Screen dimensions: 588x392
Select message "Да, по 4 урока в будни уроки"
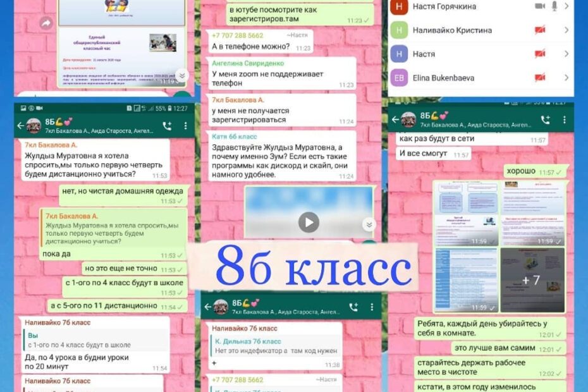click(x=95, y=345)
